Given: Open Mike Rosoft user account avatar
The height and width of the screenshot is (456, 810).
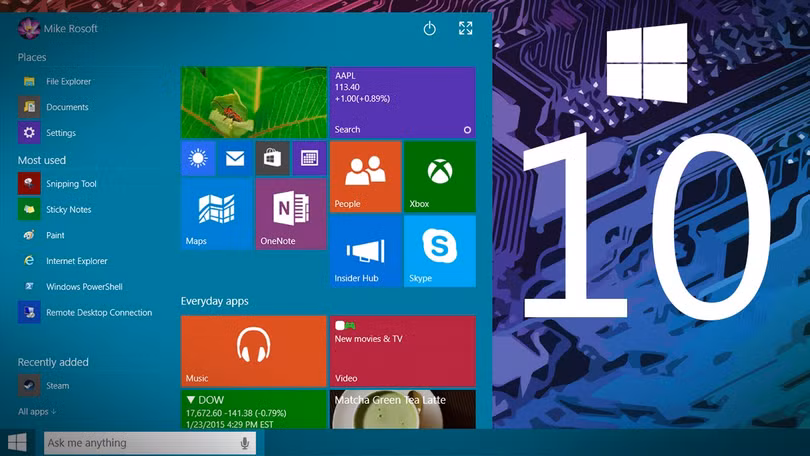Looking at the screenshot, I should click(x=29, y=28).
